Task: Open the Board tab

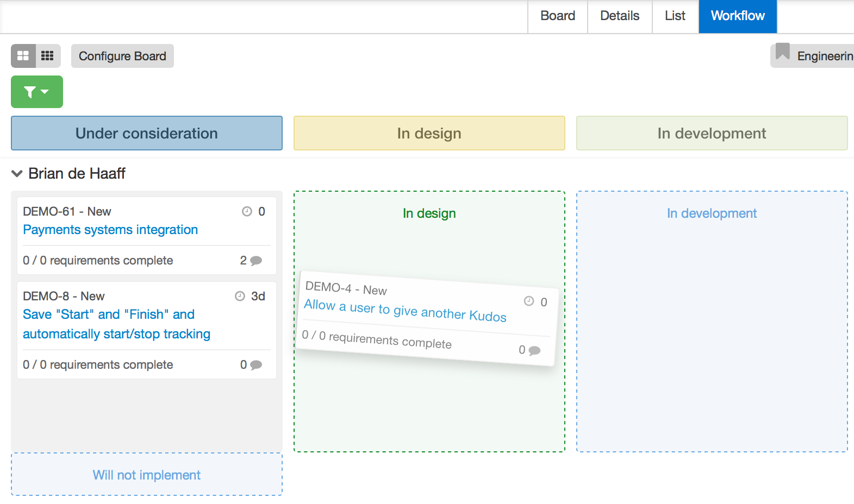Action: click(558, 16)
